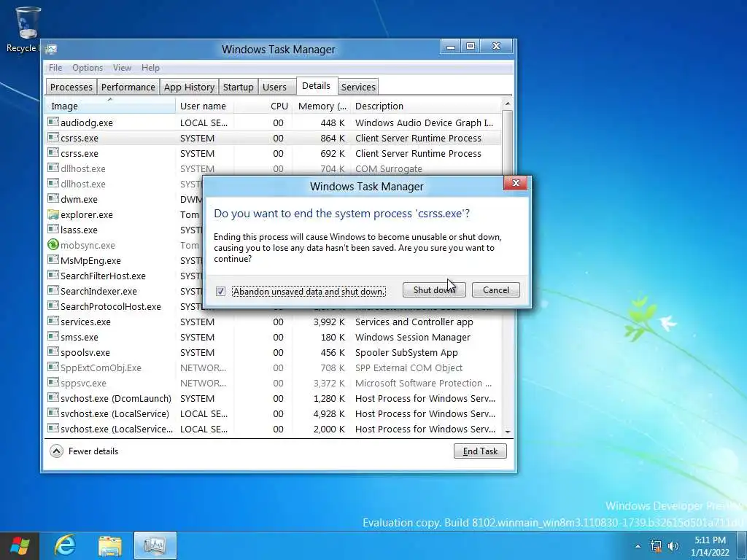Click the services.exe process icon
Screen dimensions: 747x560
(x=53, y=322)
